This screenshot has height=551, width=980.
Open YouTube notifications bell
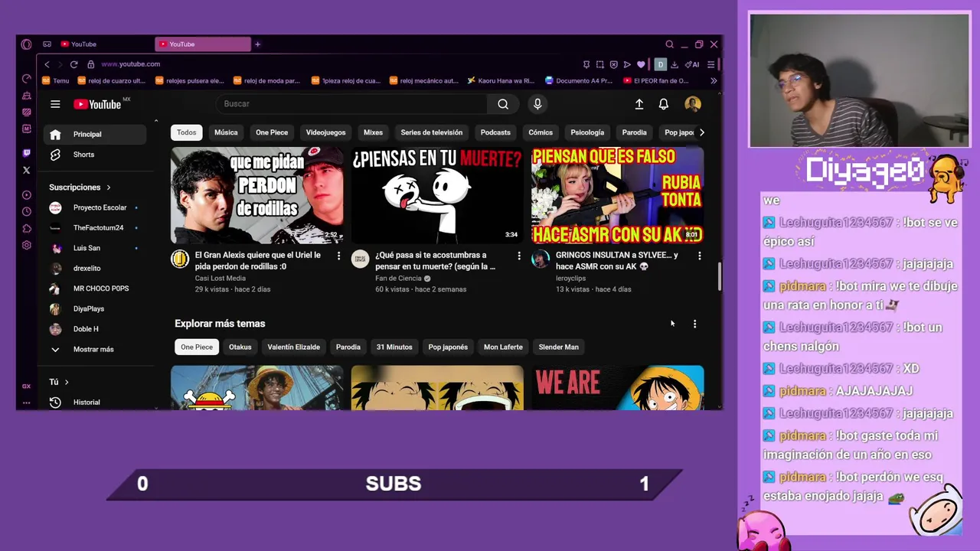pos(664,104)
